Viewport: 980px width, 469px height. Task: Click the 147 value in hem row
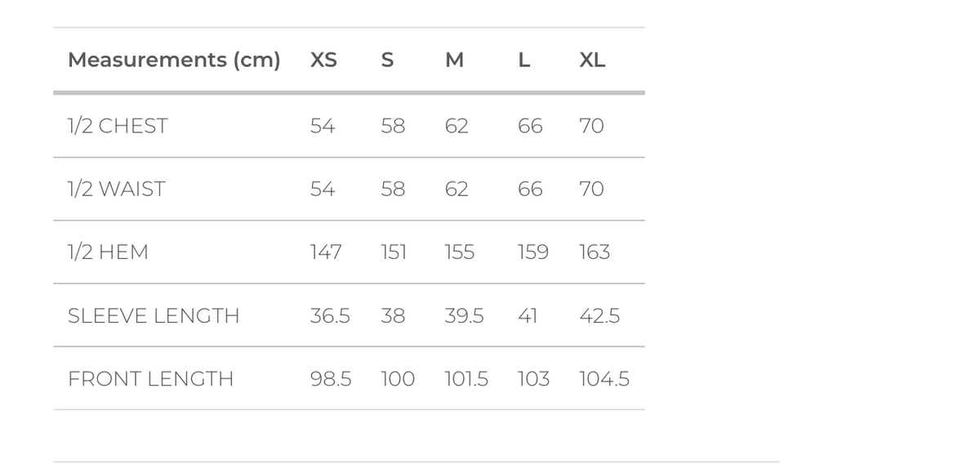pos(326,252)
